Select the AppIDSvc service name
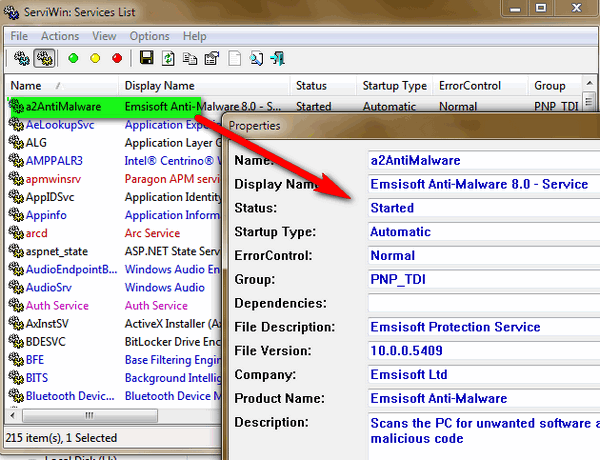The image size is (600, 460). pyautogui.click(x=50, y=197)
